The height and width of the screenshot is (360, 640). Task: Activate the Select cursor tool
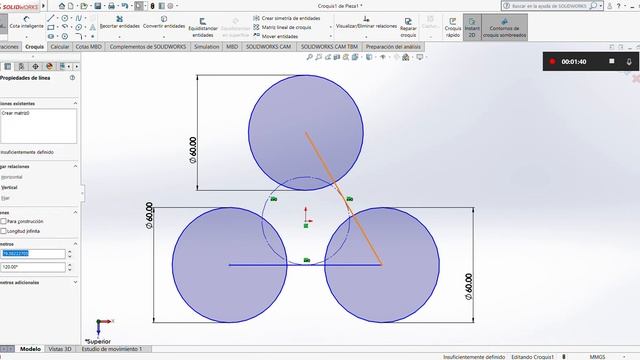(139, 6)
